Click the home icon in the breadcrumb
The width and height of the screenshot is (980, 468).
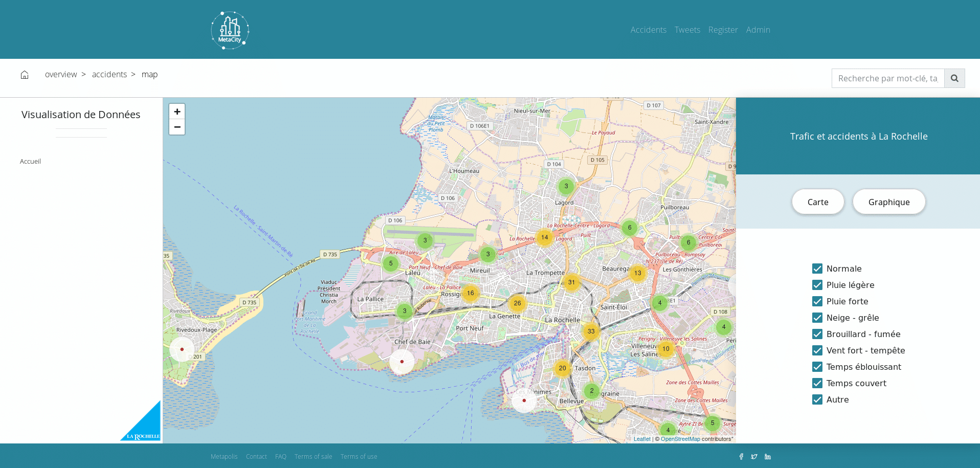(25, 74)
